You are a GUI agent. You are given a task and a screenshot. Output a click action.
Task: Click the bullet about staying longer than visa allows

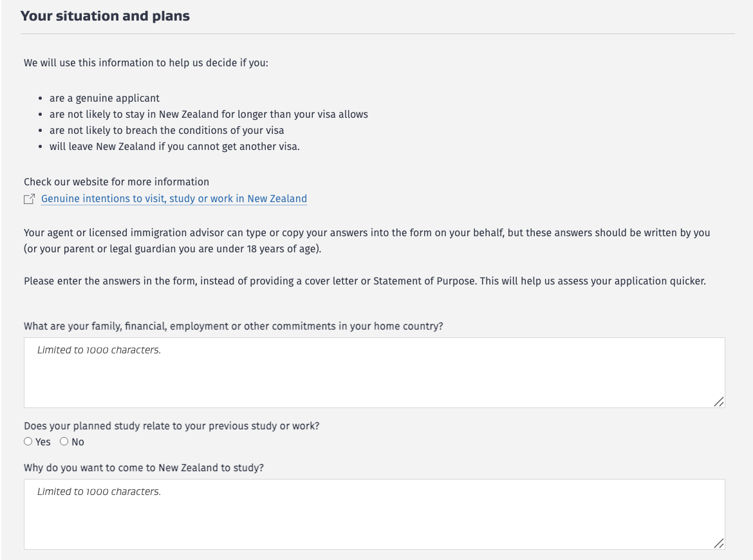(209, 115)
